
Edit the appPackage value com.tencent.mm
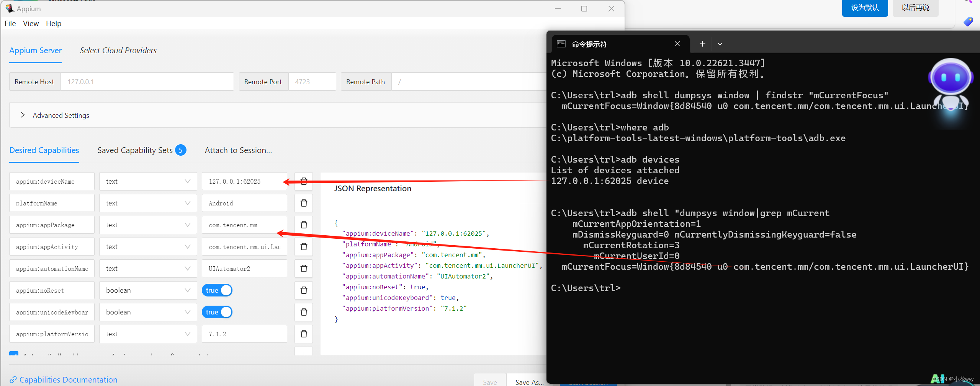(244, 225)
